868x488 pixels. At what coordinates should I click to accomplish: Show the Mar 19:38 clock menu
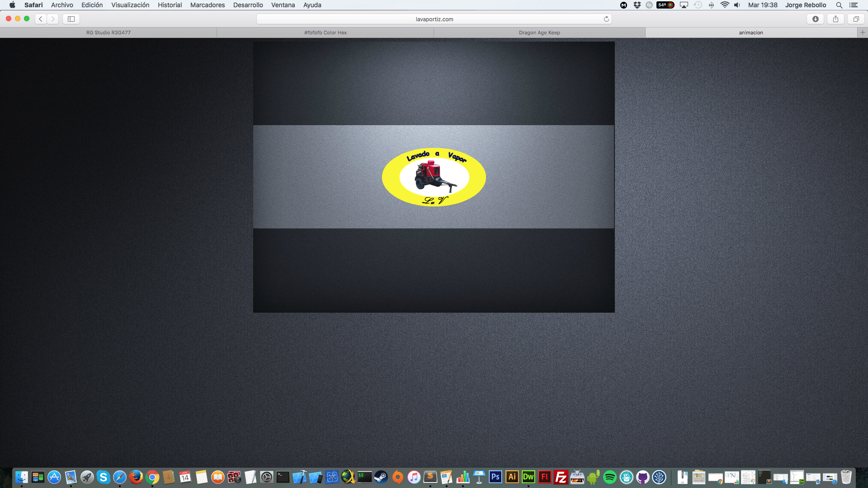point(763,5)
